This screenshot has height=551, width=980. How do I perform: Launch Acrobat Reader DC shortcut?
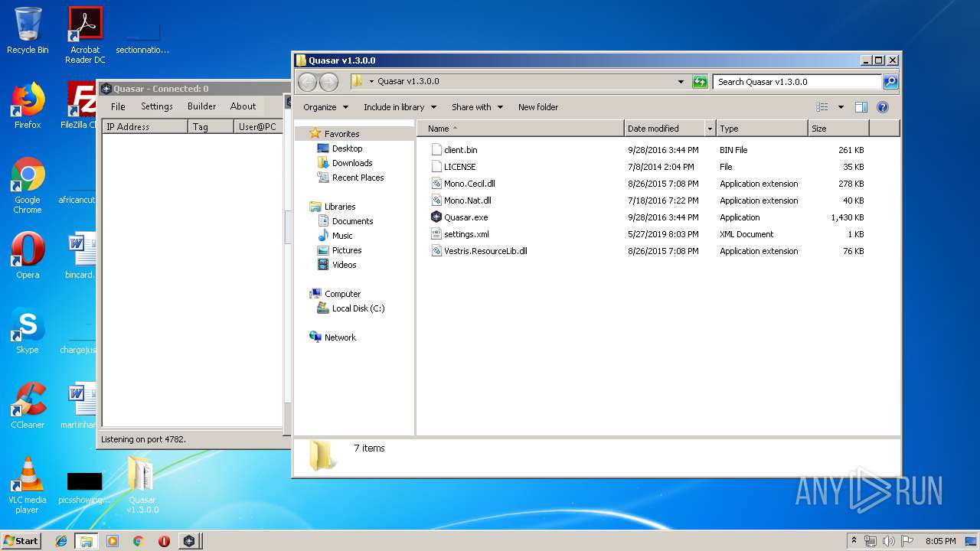(85, 35)
